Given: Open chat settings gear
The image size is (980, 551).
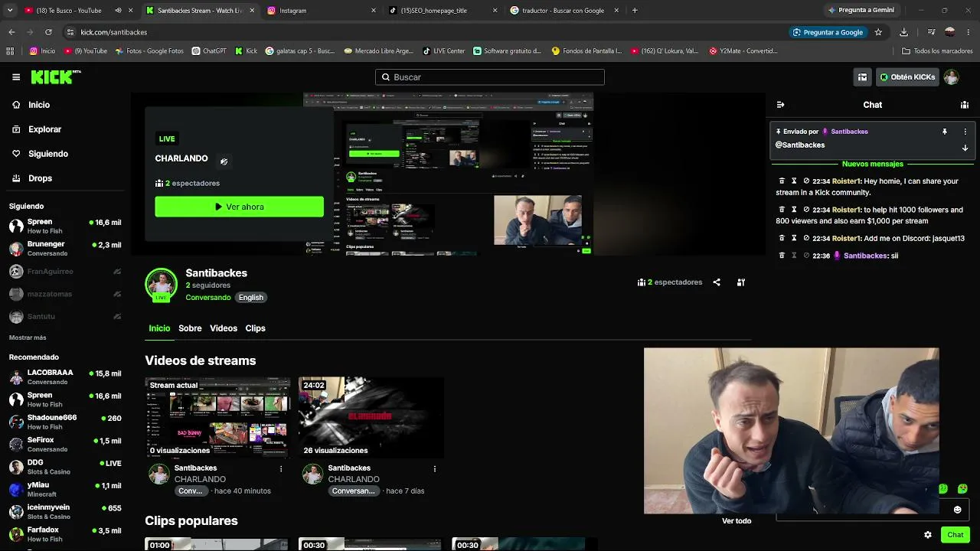Looking at the screenshot, I should (928, 535).
